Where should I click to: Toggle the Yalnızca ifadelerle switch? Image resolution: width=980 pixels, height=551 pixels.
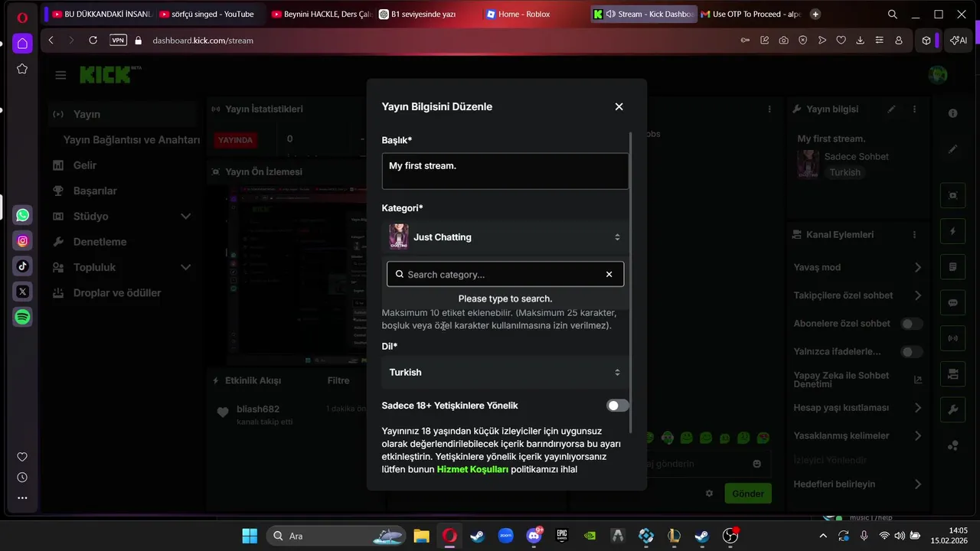pyautogui.click(x=911, y=352)
